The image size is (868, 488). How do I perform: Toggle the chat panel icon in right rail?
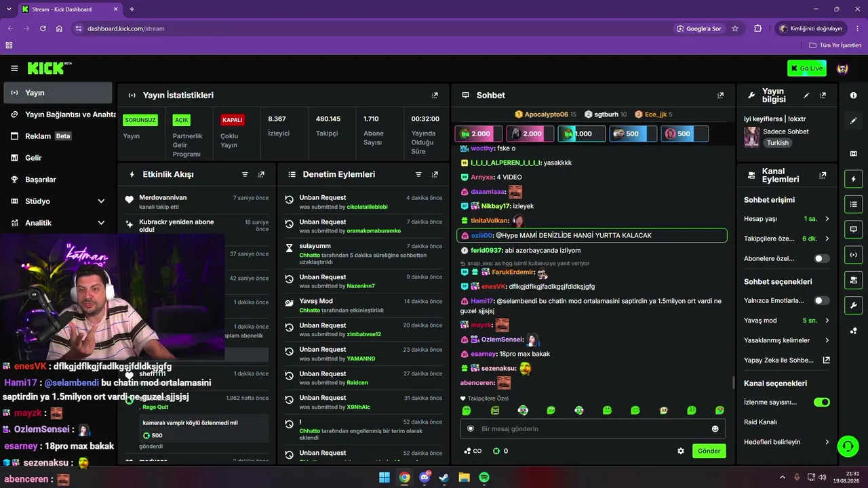click(853, 229)
